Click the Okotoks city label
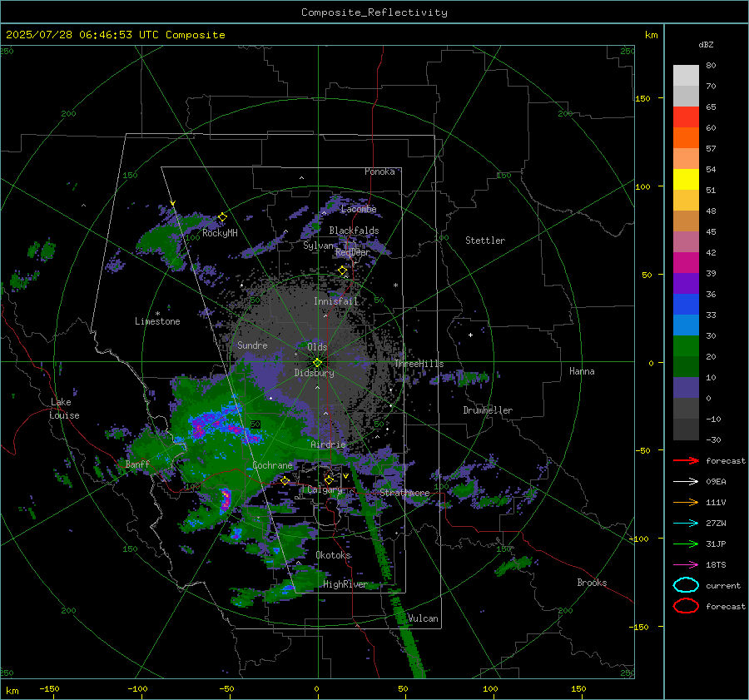 (333, 555)
